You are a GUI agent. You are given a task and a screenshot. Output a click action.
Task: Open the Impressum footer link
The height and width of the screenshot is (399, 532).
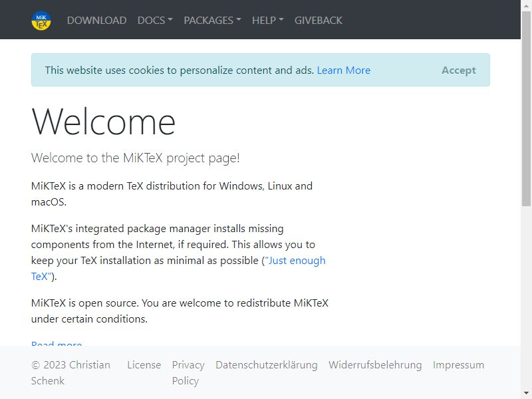point(458,365)
